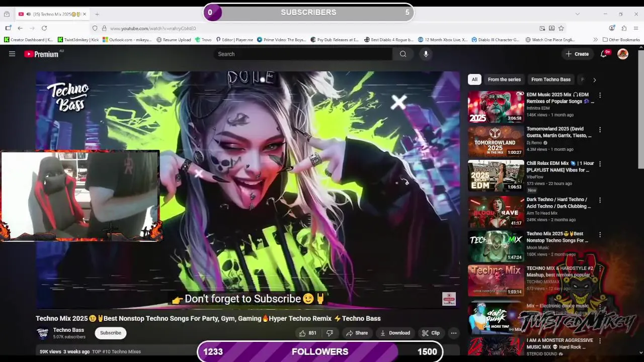Open Other Bookmarks folder
Screen dimensions: 644x362
(x=620, y=40)
